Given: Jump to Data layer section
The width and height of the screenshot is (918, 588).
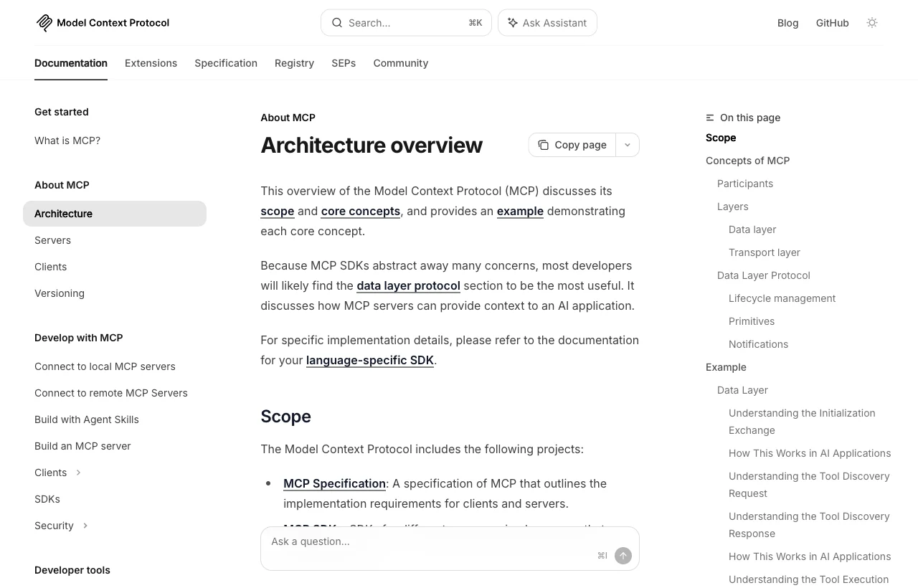Looking at the screenshot, I should tap(752, 229).
